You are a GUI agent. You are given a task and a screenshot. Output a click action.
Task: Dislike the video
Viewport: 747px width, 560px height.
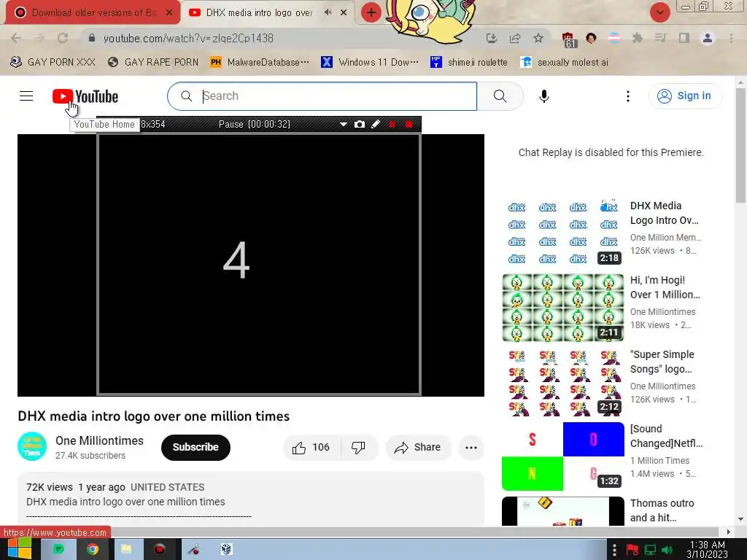(358, 447)
